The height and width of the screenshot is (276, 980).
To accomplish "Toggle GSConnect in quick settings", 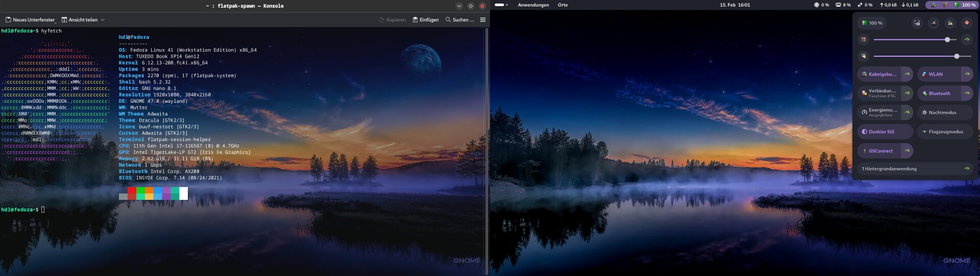I will tap(879, 151).
